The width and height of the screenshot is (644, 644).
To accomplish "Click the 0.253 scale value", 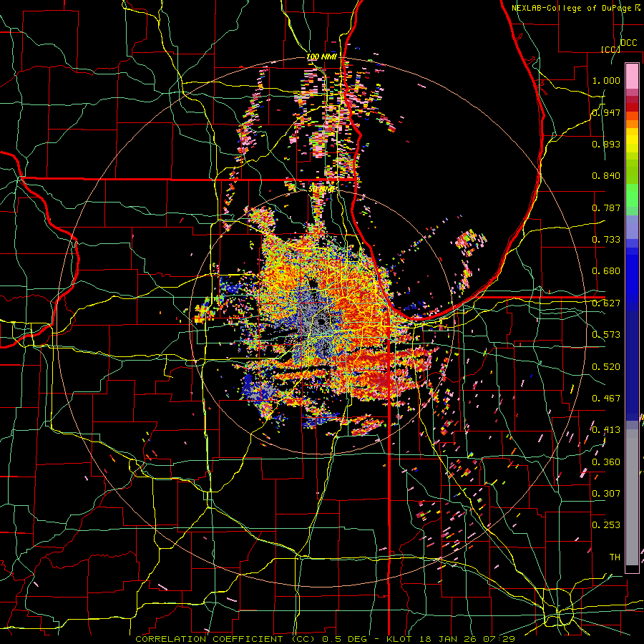I will tap(606, 525).
